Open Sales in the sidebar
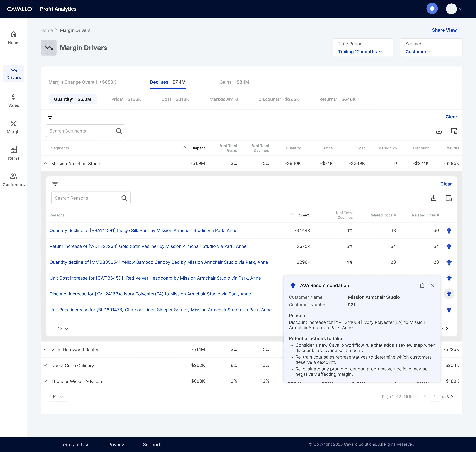476x452 pixels. (14, 100)
